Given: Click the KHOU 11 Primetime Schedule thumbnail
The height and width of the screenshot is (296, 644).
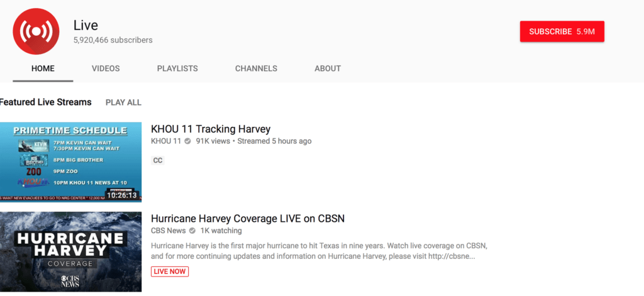Looking at the screenshot, I should [69, 160].
